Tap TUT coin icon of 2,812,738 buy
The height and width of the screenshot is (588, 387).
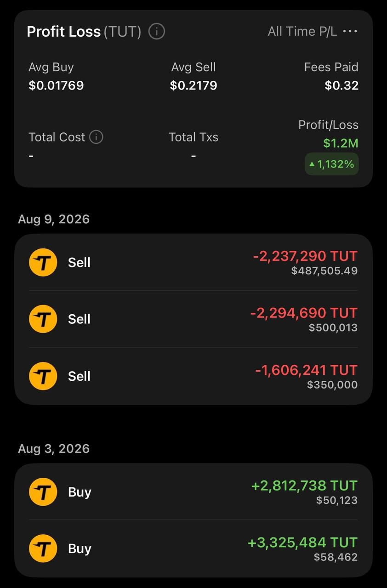pyautogui.click(x=43, y=492)
